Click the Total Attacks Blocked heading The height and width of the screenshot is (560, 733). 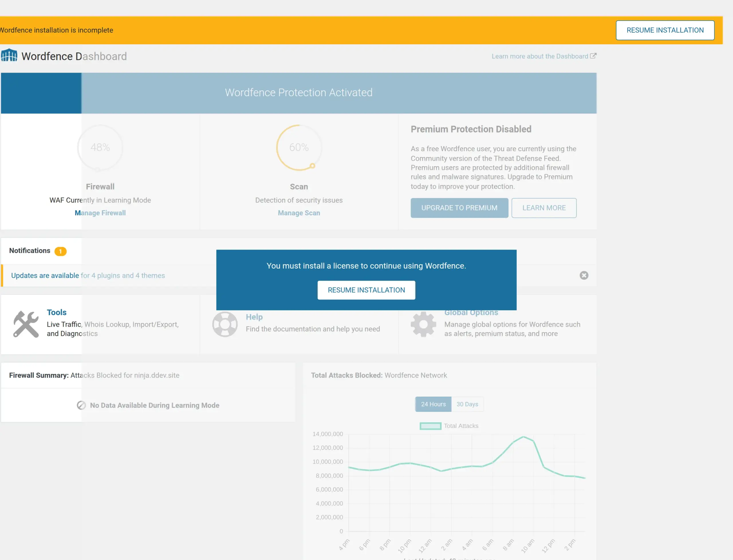tap(379, 375)
